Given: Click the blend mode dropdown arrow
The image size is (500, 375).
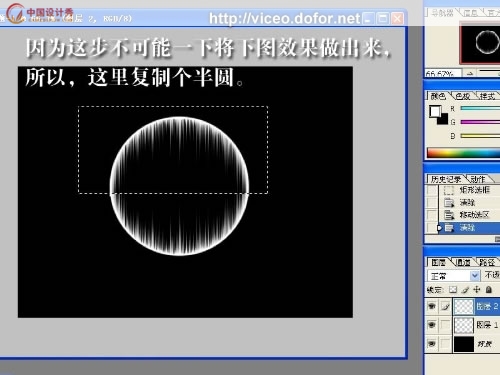Looking at the screenshot, I should click(475, 276).
